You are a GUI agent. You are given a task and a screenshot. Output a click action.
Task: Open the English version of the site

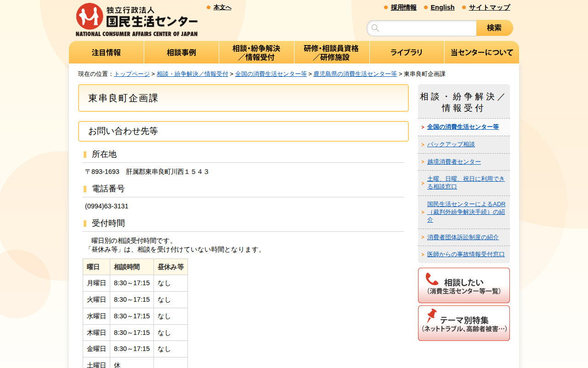coord(442,7)
